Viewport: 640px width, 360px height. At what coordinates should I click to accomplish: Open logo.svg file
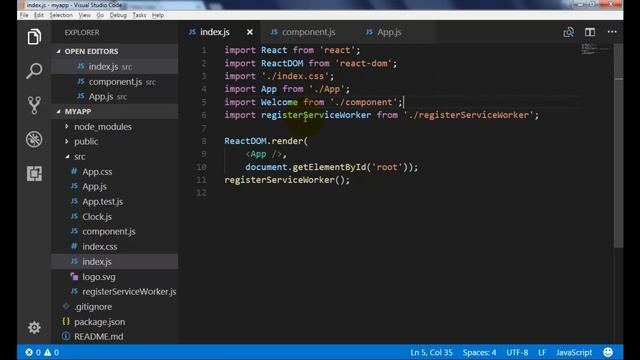115,277
